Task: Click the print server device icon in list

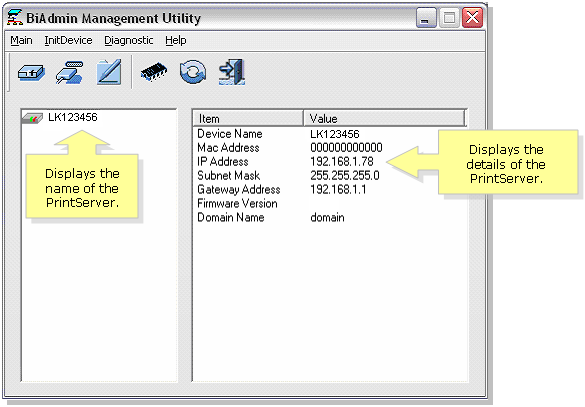Action: tap(33, 118)
